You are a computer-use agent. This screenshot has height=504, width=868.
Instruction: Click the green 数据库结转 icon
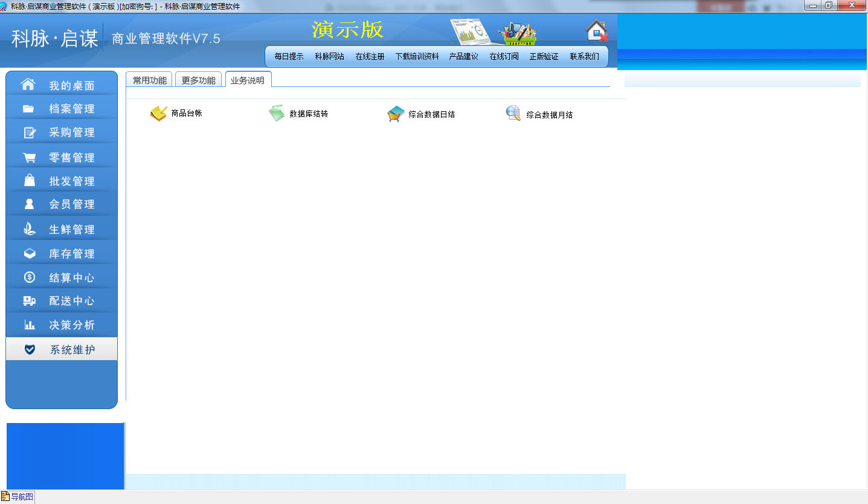click(277, 113)
